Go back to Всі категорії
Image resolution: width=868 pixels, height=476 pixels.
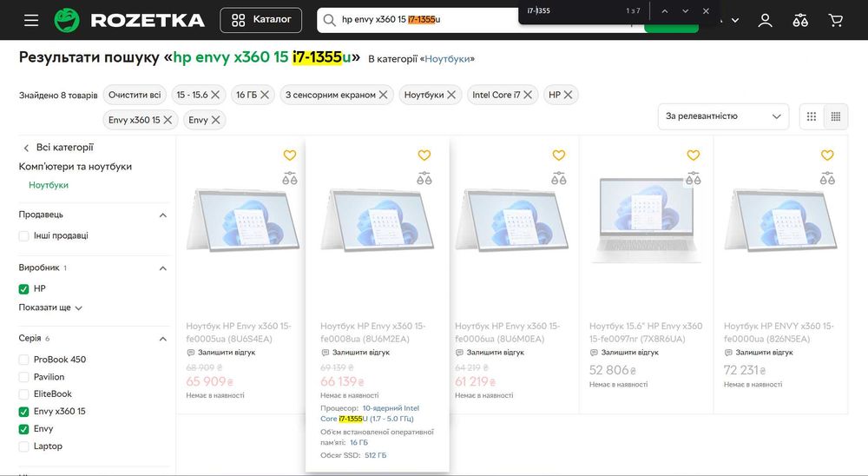pyautogui.click(x=58, y=148)
